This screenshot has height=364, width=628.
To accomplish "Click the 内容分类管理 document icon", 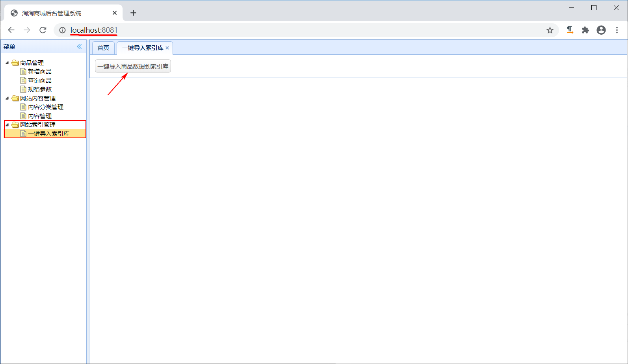I will (23, 107).
